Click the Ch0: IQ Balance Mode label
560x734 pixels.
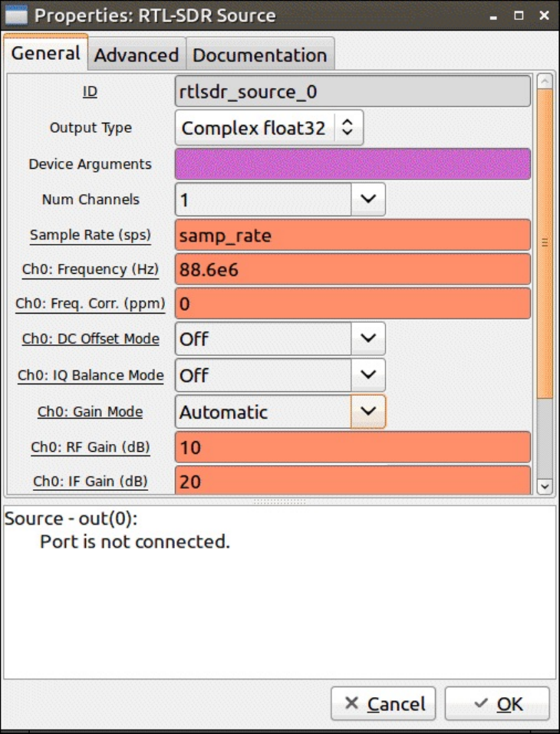91,375
